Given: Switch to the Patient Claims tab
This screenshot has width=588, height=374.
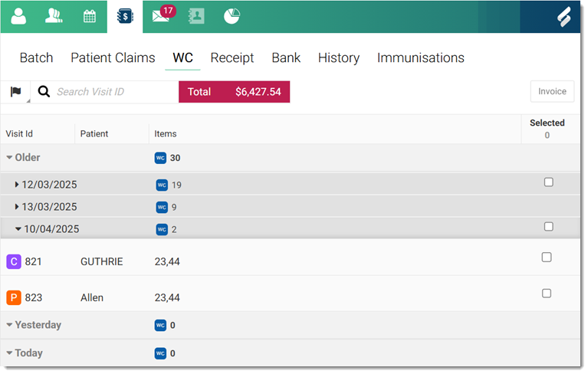Looking at the screenshot, I should point(113,57).
